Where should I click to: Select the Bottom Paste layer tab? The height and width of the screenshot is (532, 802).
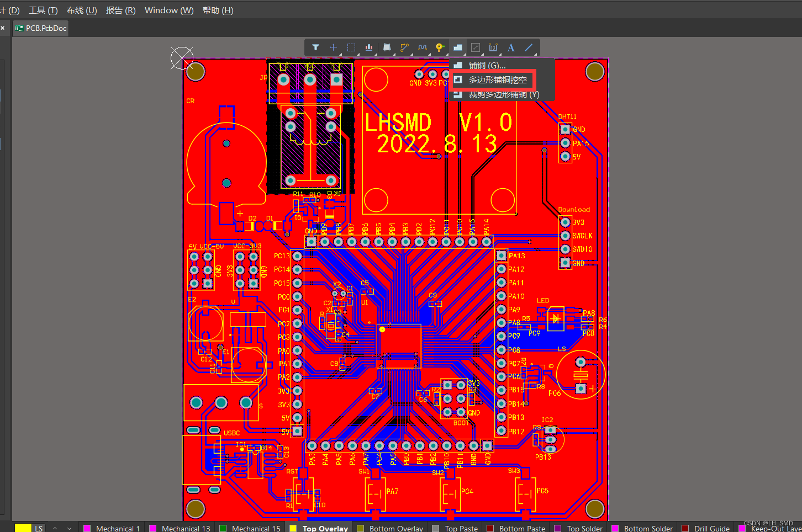(516, 528)
